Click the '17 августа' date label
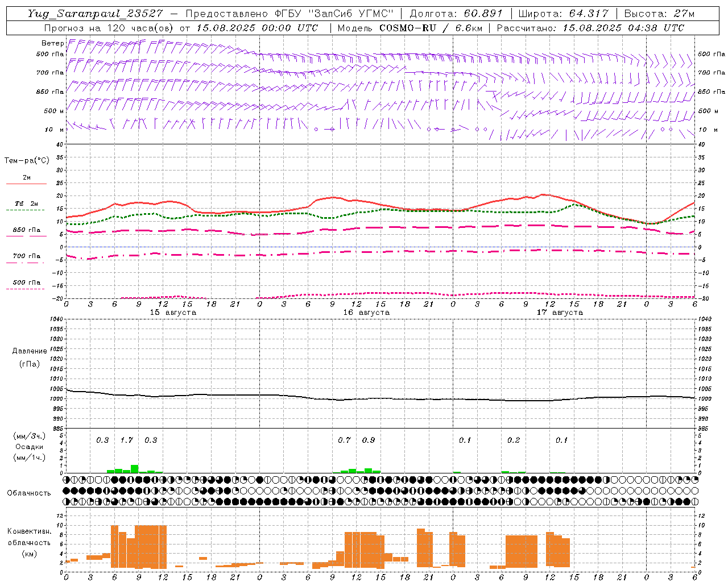728x582 pixels. coord(560,313)
